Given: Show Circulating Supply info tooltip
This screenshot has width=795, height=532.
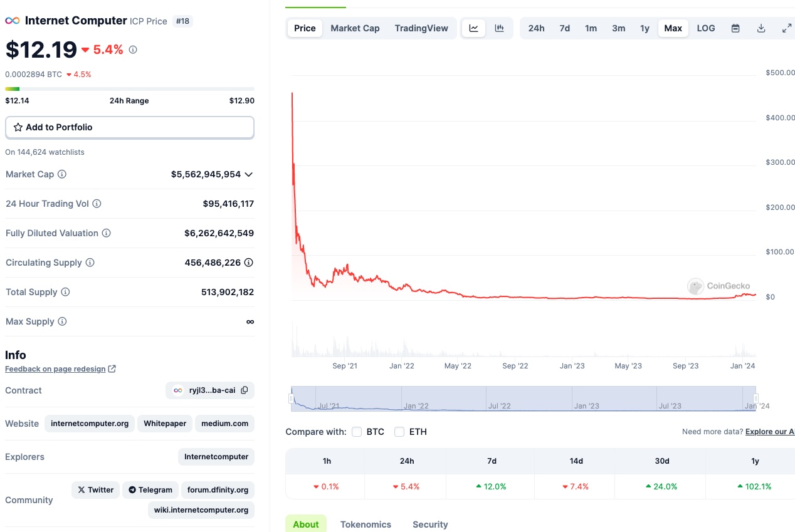Looking at the screenshot, I should [90, 263].
